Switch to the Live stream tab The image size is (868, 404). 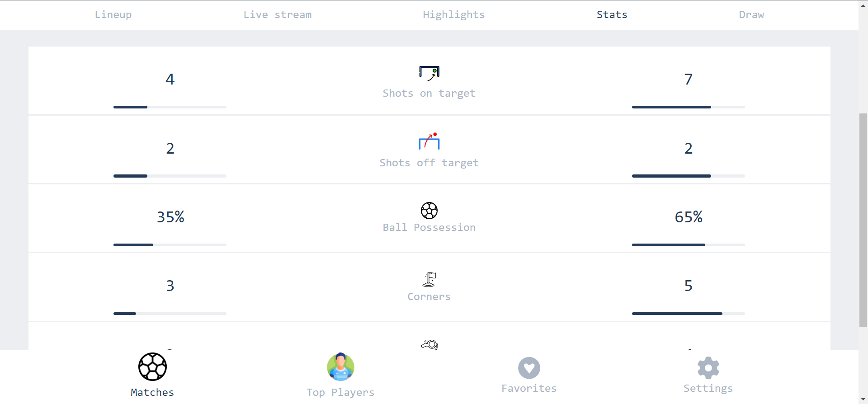[x=277, y=15]
